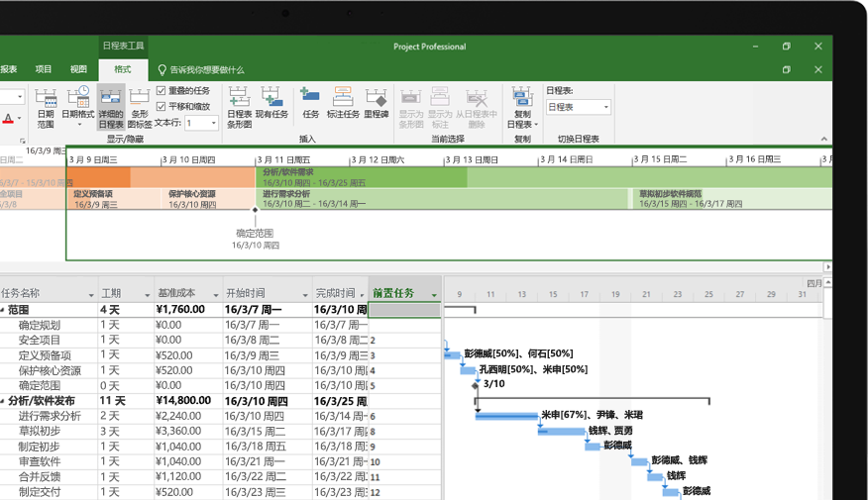Click the timeline pane scroll right arrow
868x500 pixels.
click(827, 266)
